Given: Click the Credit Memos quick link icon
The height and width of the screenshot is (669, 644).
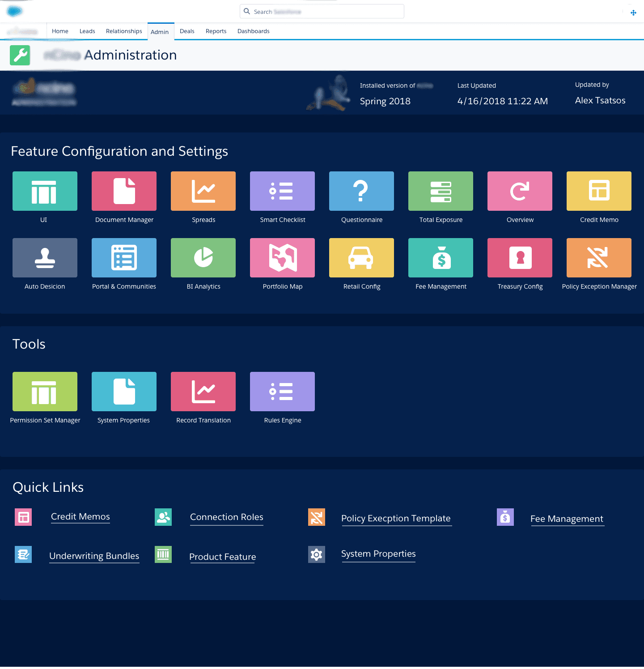Looking at the screenshot, I should coord(23,517).
